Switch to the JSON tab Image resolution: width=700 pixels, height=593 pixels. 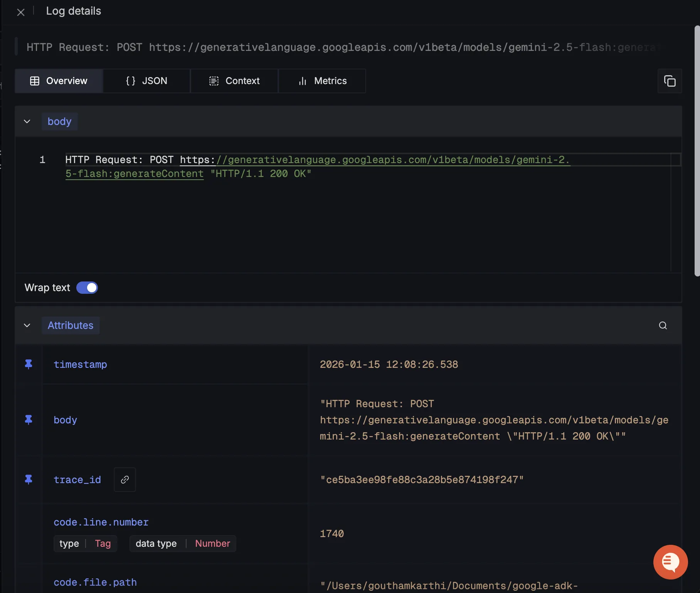coord(146,81)
